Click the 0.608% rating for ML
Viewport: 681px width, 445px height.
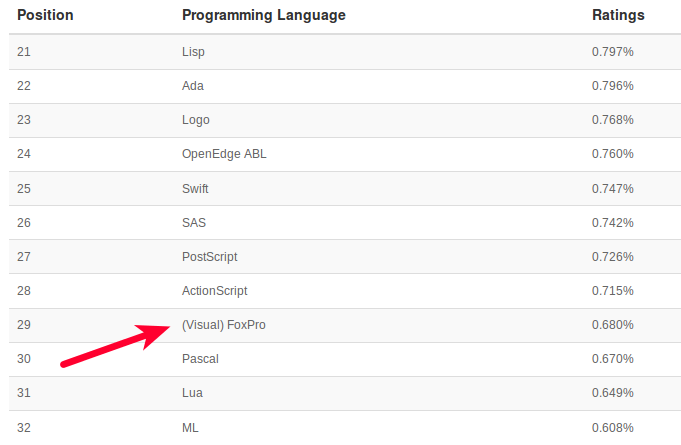click(x=612, y=428)
